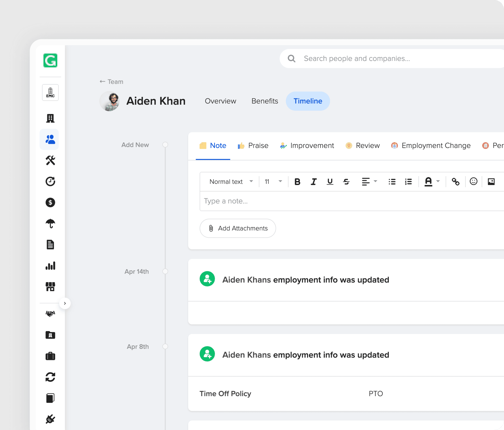Switch to the Benefits tab

264,101
